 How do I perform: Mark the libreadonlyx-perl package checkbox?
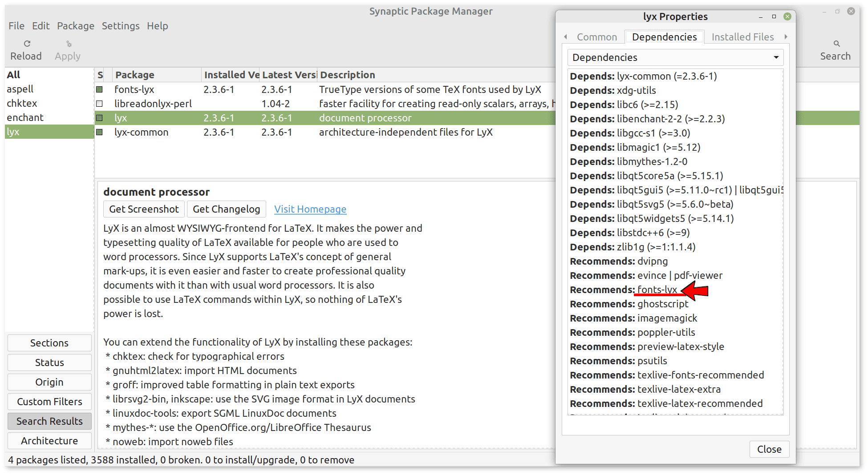point(100,104)
